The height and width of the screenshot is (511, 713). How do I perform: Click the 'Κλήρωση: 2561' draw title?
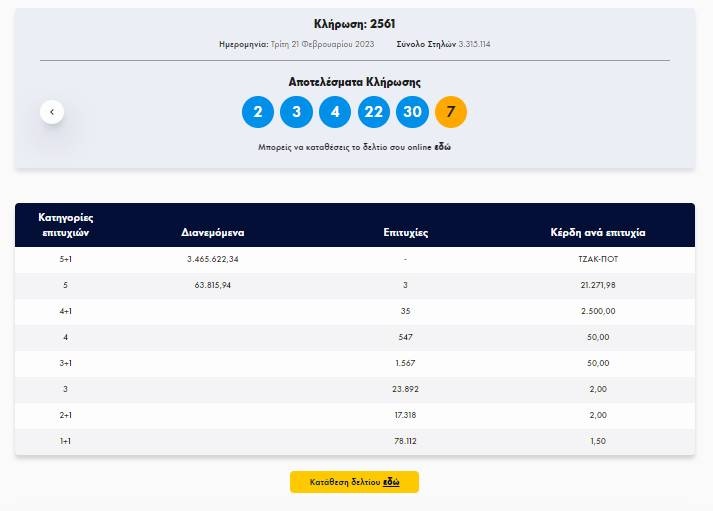(x=355, y=24)
